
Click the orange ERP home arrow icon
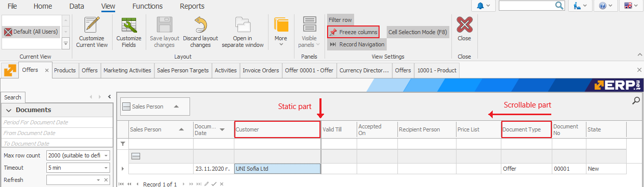pyautogui.click(x=10, y=70)
